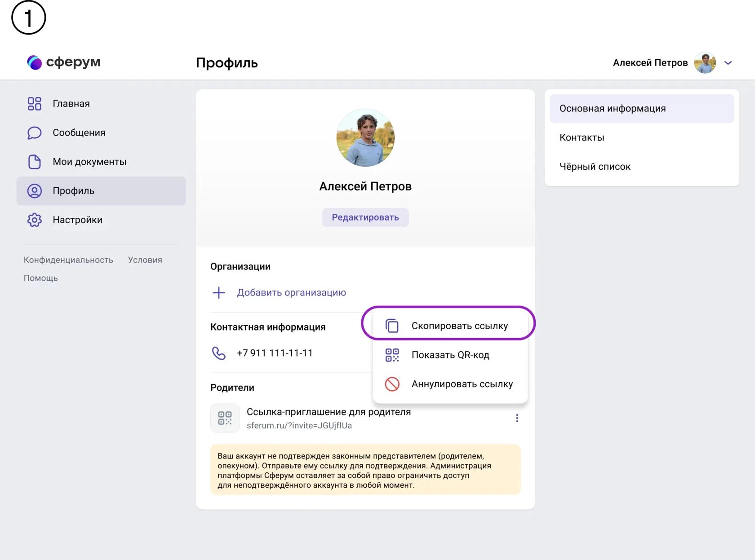Switch to Контакты section
The image size is (755, 560).
click(642, 137)
